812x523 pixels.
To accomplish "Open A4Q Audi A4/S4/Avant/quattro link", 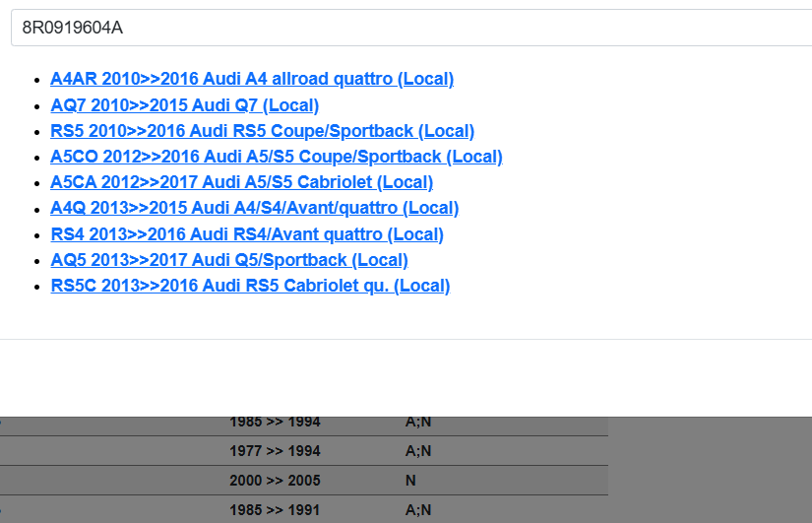I will click(x=254, y=208).
